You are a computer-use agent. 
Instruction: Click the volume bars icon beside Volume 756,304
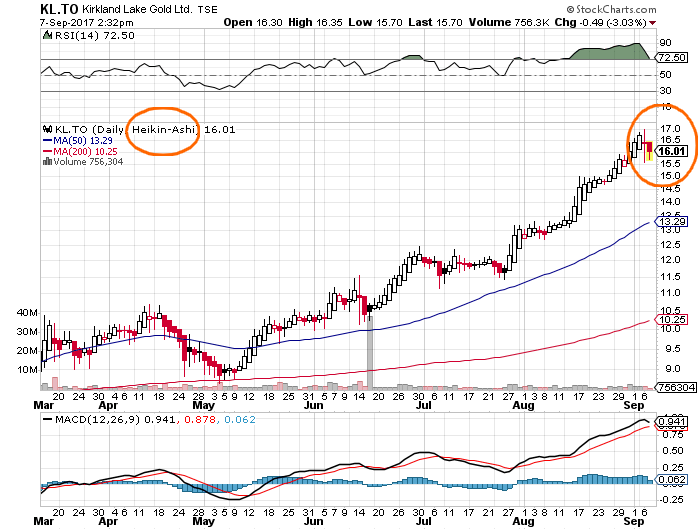coord(47,162)
